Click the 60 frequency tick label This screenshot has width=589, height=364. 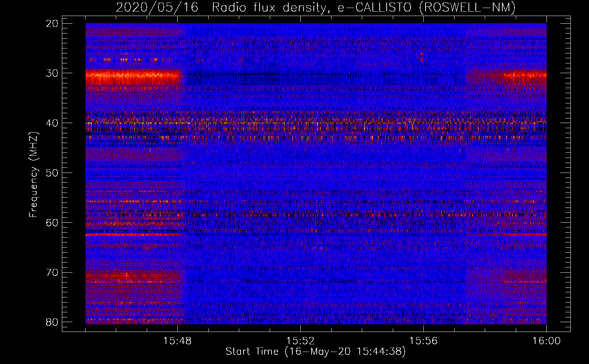[x=52, y=223]
